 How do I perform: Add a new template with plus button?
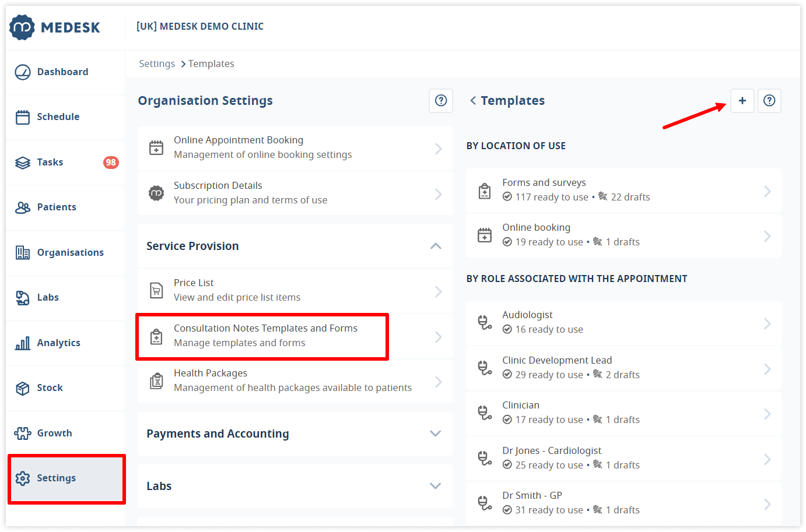point(742,101)
